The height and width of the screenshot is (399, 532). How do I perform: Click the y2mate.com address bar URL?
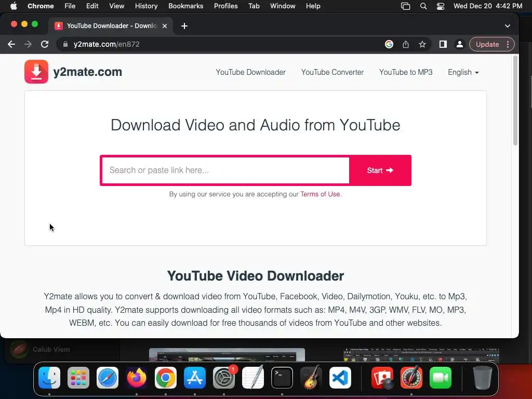tap(107, 44)
